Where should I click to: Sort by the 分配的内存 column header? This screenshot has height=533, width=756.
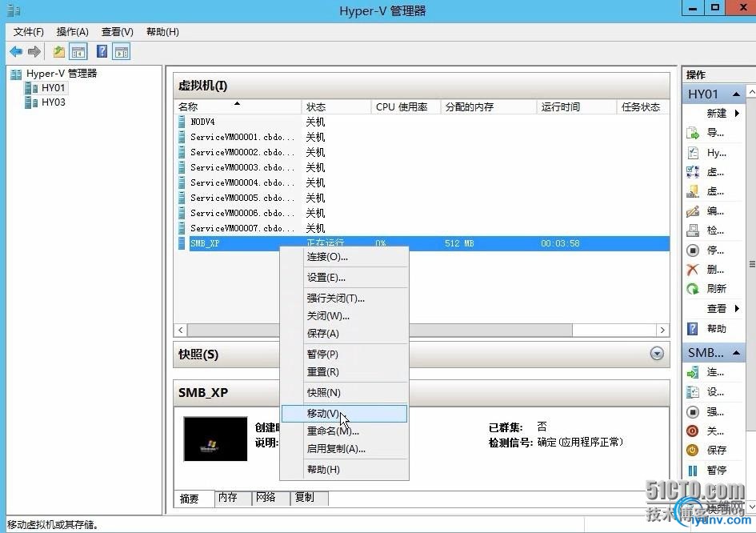pos(489,106)
